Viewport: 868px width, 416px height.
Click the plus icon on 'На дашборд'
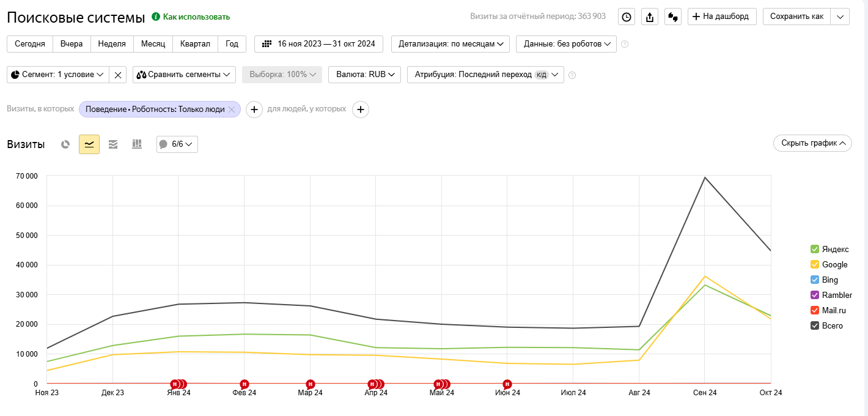click(696, 17)
